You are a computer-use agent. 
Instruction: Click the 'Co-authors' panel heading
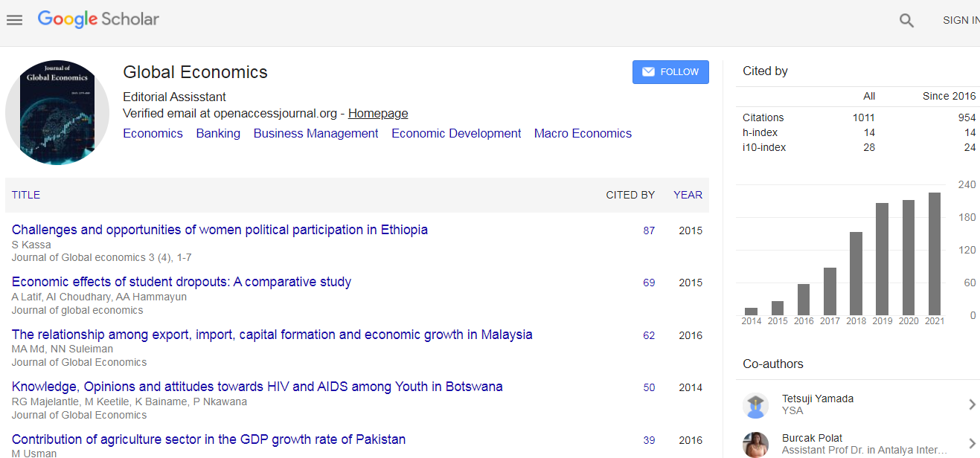[x=773, y=364]
